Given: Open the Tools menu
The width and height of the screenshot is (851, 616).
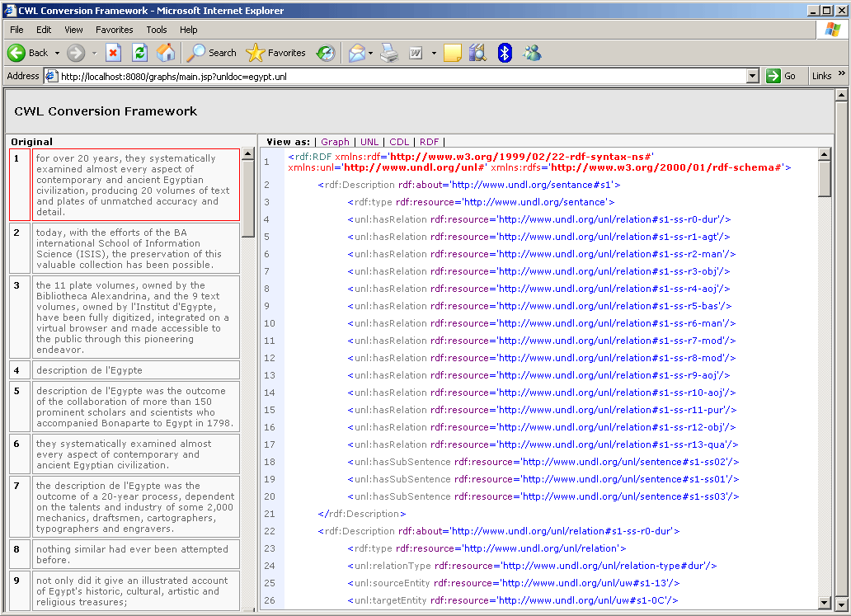Looking at the screenshot, I should 156,30.
